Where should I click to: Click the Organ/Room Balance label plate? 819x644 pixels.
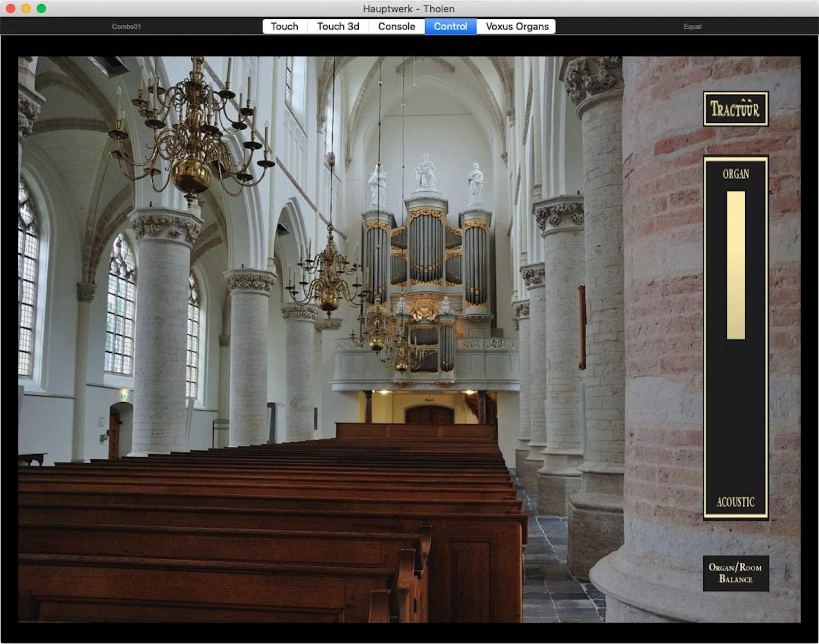click(x=735, y=573)
